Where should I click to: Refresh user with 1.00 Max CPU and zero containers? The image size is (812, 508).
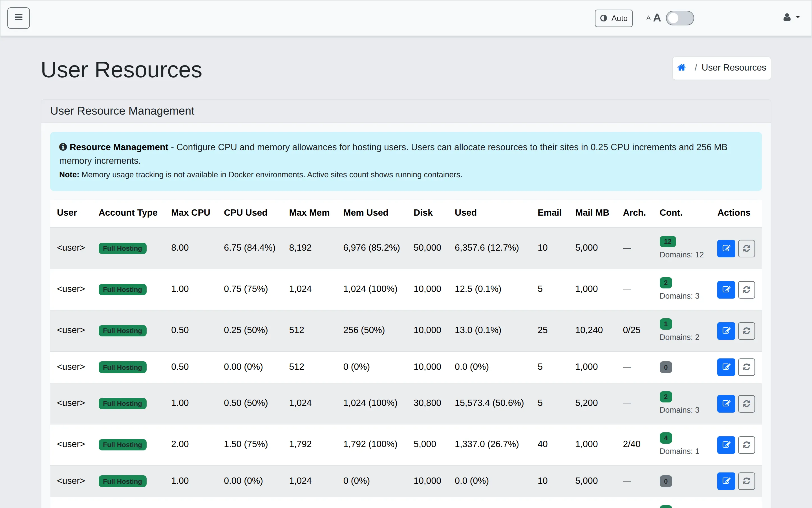(746, 481)
